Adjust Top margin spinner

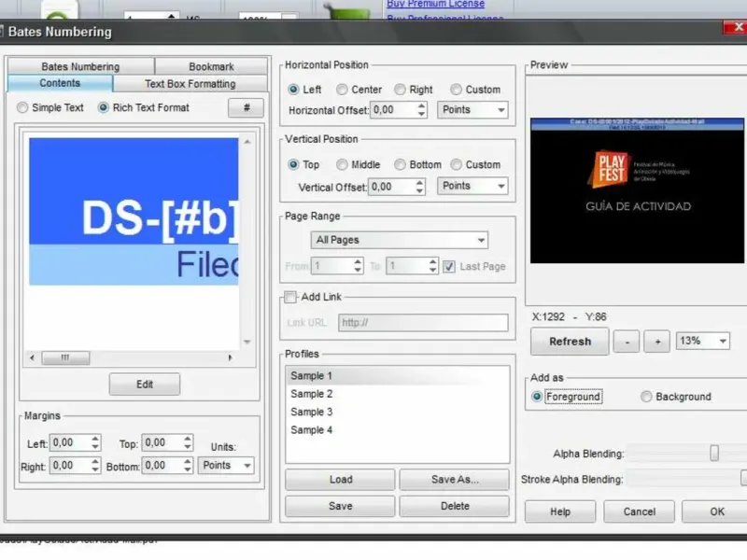coord(188,442)
